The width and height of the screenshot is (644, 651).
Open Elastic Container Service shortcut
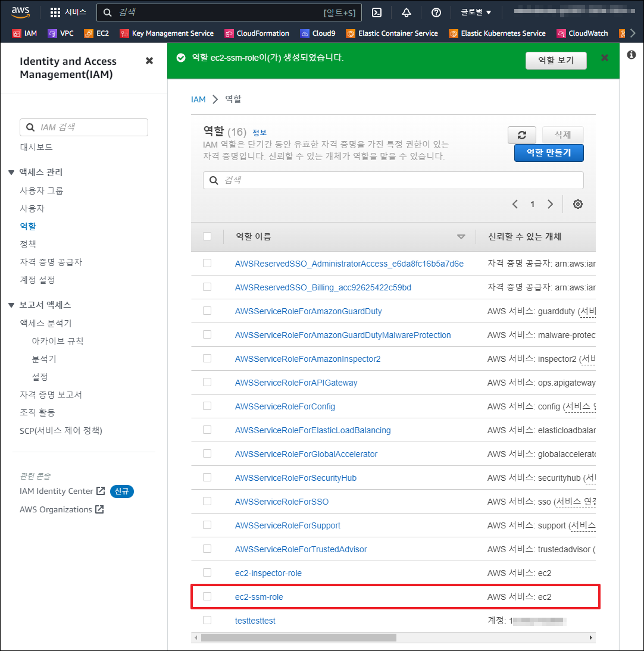pyautogui.click(x=392, y=33)
